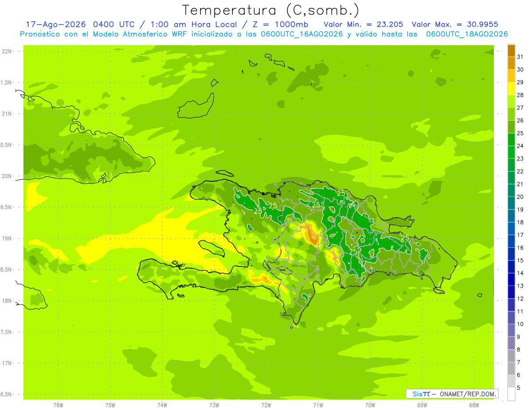The width and height of the screenshot is (532, 411).
Task: Click the '74W' longitude axis label
Action: pos(162,405)
